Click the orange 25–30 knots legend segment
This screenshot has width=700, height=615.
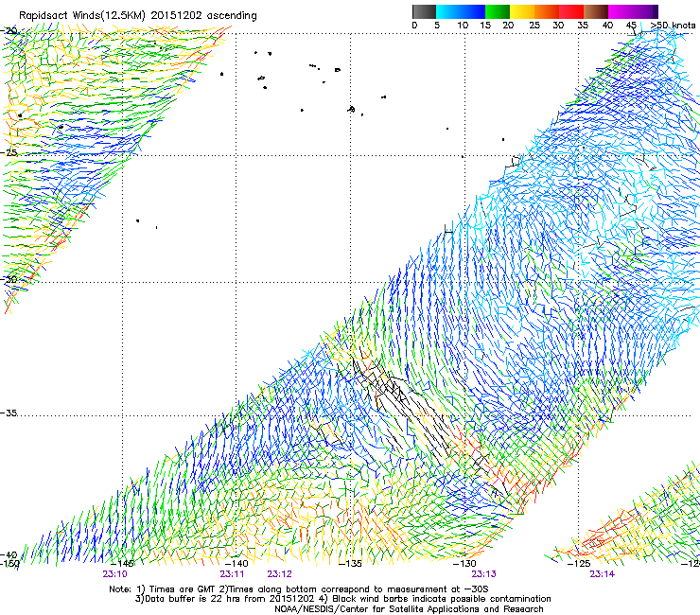tap(547, 11)
